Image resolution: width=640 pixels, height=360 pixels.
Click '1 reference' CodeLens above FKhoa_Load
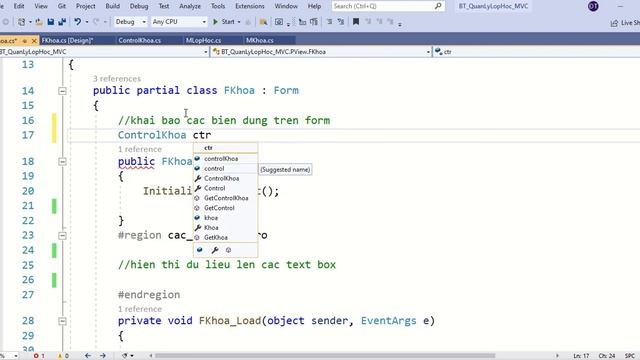coord(140,309)
